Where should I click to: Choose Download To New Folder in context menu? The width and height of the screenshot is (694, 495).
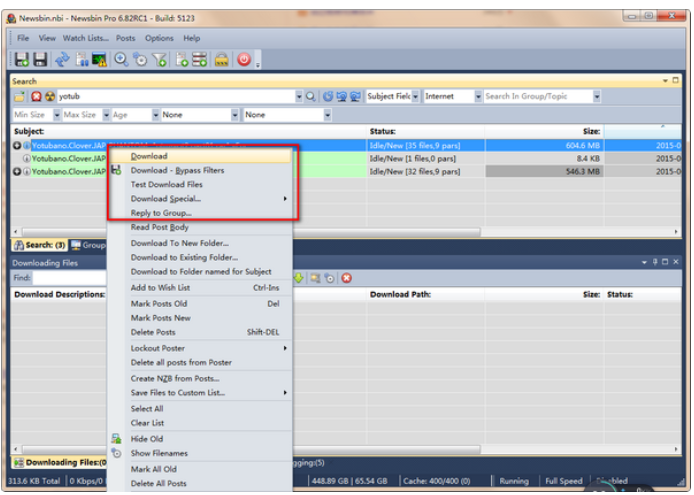coord(200,243)
